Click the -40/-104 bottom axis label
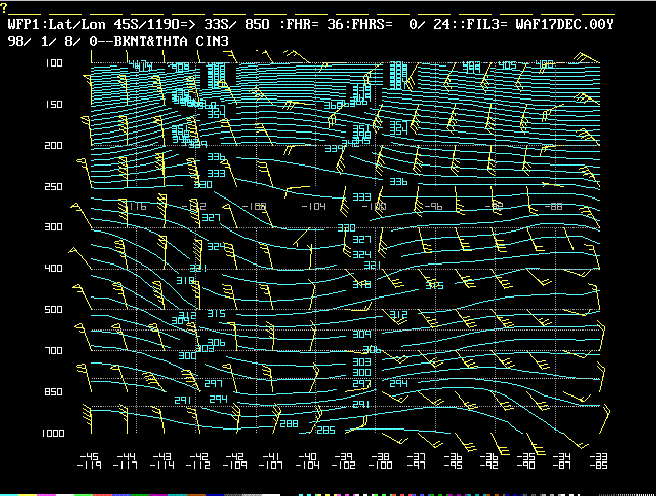 [308, 461]
